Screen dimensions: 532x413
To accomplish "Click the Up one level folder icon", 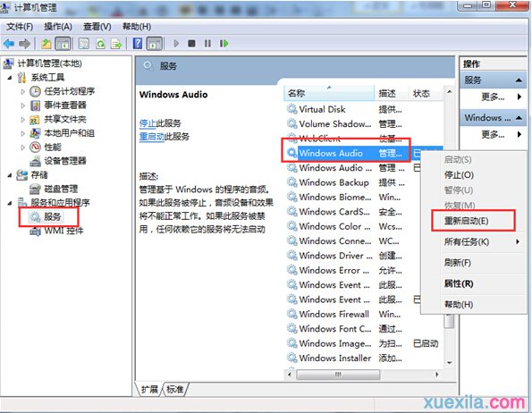I will click(x=46, y=44).
